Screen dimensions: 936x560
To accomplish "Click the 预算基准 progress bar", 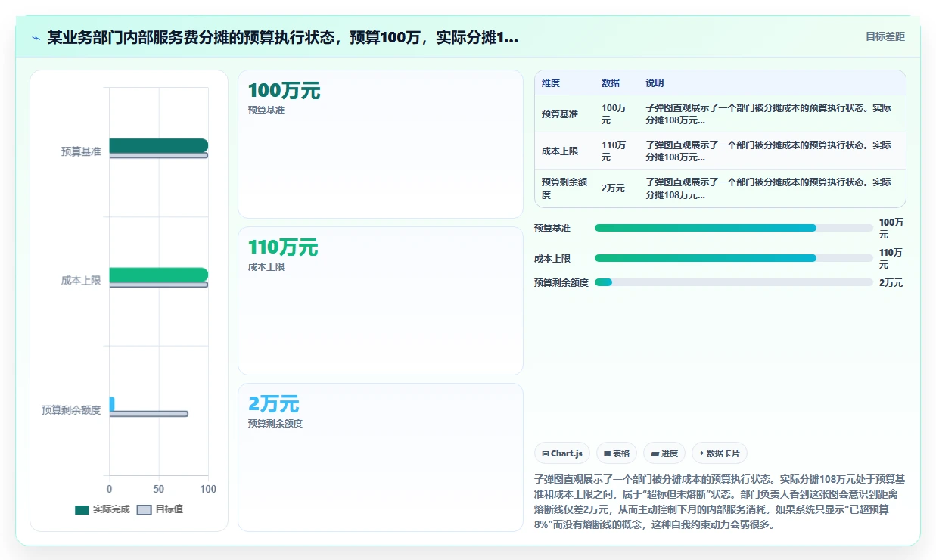I will pos(733,228).
